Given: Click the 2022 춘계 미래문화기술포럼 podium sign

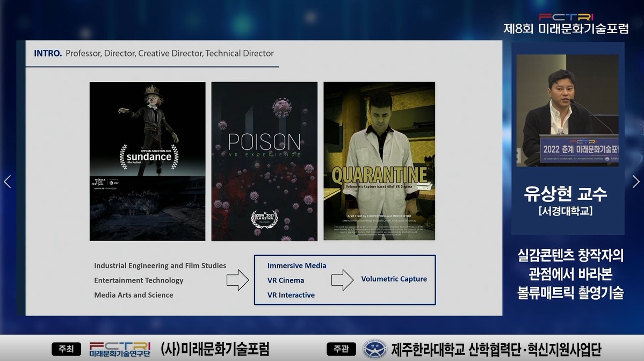Looking at the screenshot, I should [580, 149].
